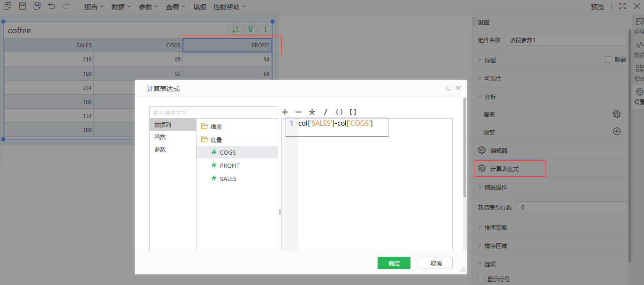Expand the 排序策略 section
The height and width of the screenshot is (285, 644).
coord(495,227)
